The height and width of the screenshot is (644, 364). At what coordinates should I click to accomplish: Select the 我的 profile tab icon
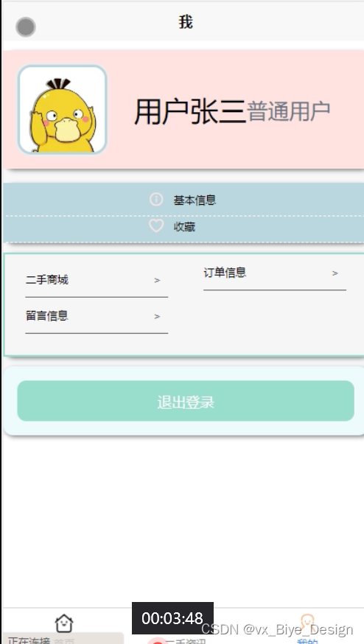(x=307, y=622)
